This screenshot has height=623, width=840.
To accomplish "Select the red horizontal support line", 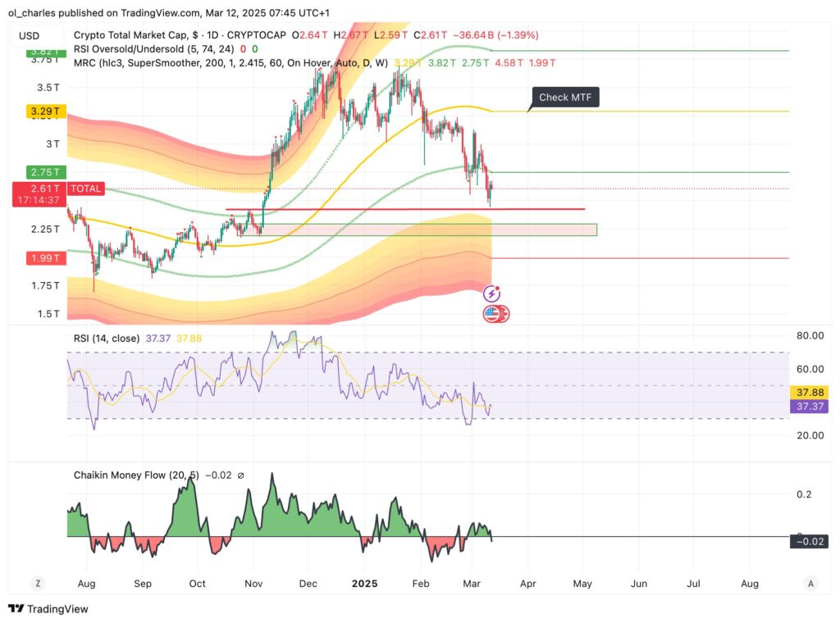I will (x=410, y=209).
